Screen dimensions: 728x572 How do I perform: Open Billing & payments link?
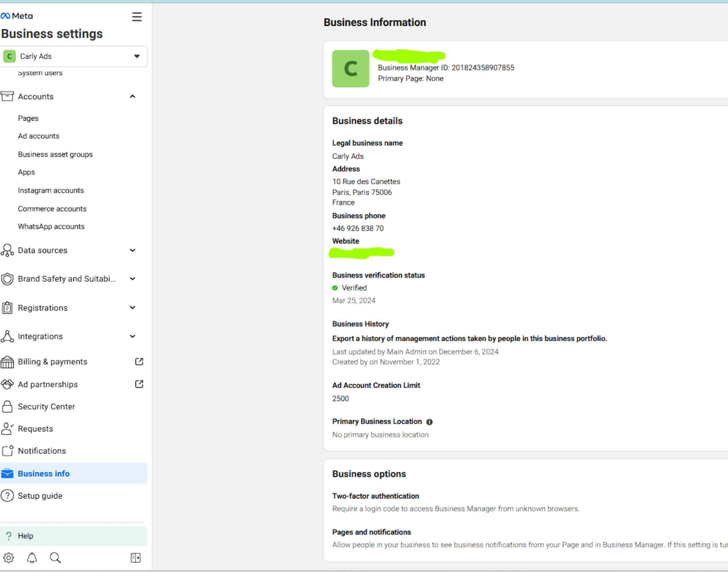click(52, 362)
